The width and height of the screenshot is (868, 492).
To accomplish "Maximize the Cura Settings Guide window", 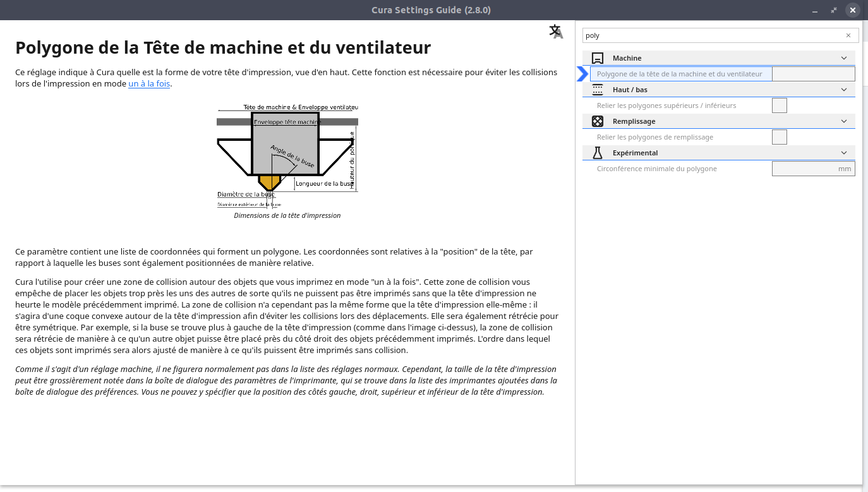I will pyautogui.click(x=835, y=10).
